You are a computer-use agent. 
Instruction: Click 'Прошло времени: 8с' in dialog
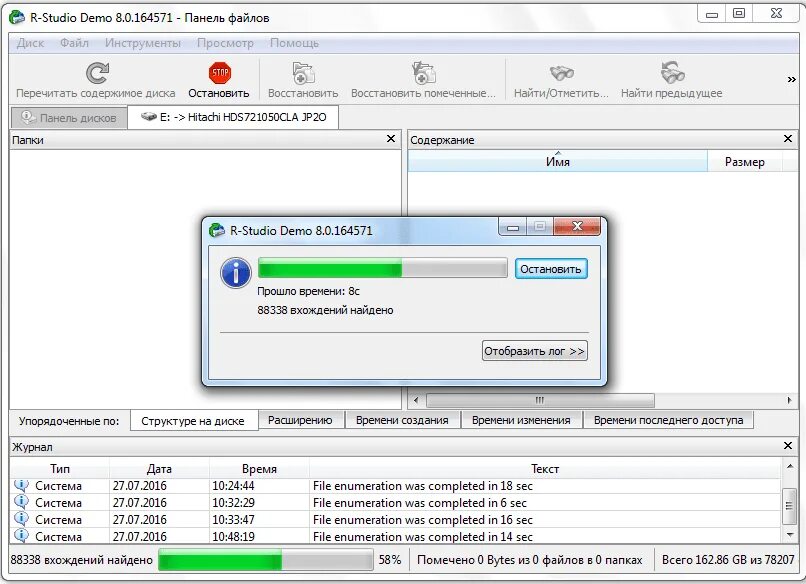(x=308, y=291)
